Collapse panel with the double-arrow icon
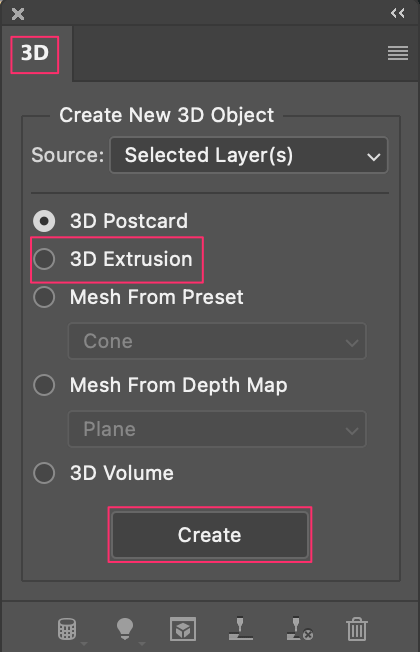 click(398, 13)
